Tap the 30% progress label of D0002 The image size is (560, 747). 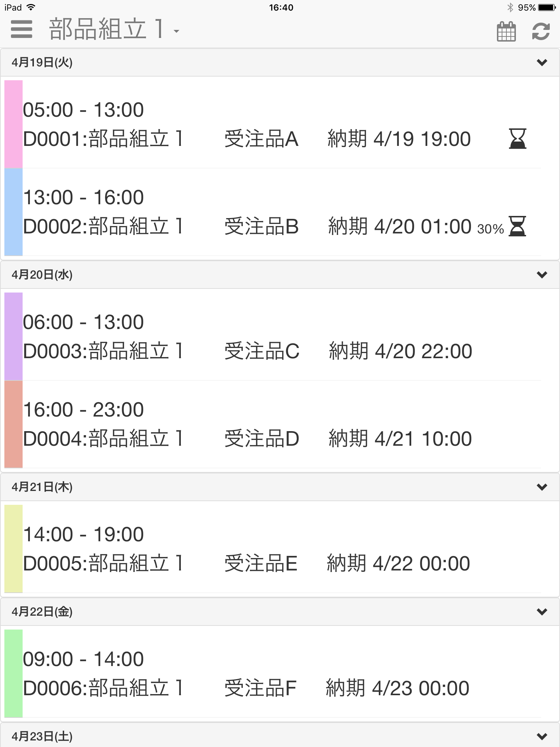click(490, 229)
